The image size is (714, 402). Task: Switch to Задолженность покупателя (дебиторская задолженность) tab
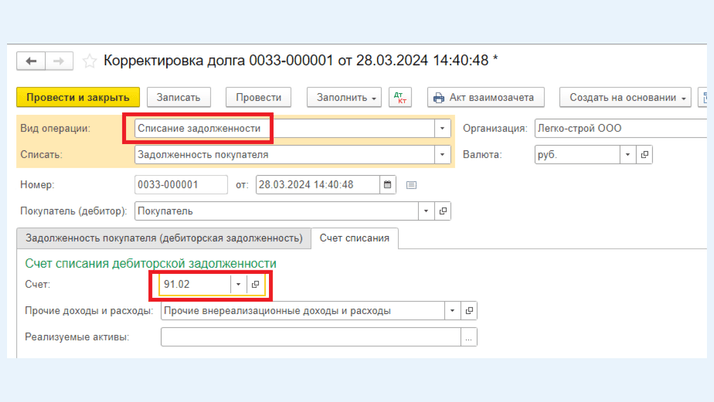164,238
